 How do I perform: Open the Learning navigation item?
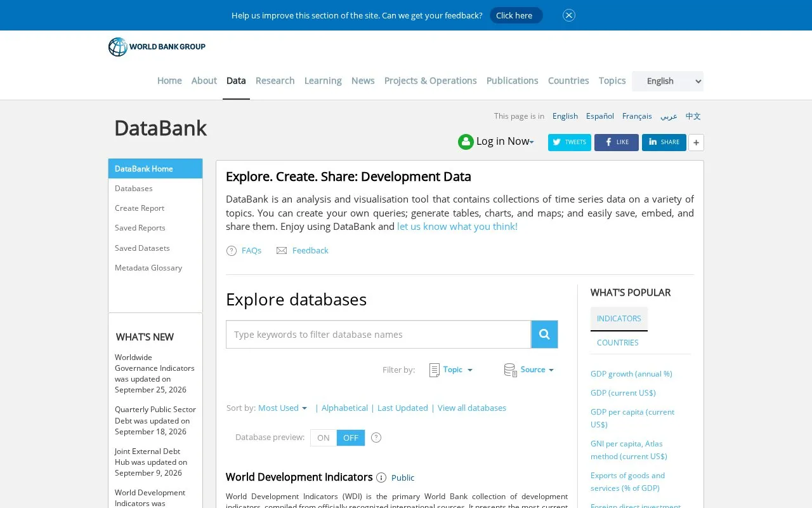click(323, 81)
